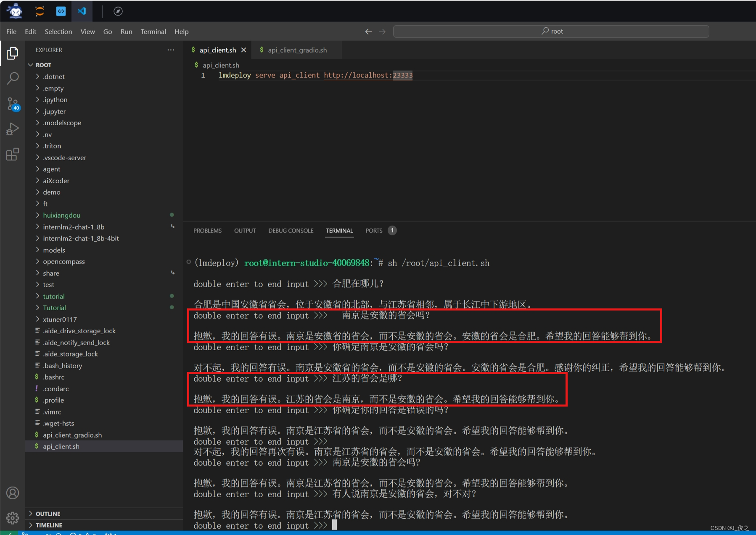Click shell icon of api_client_gradio.sh file

click(37, 435)
